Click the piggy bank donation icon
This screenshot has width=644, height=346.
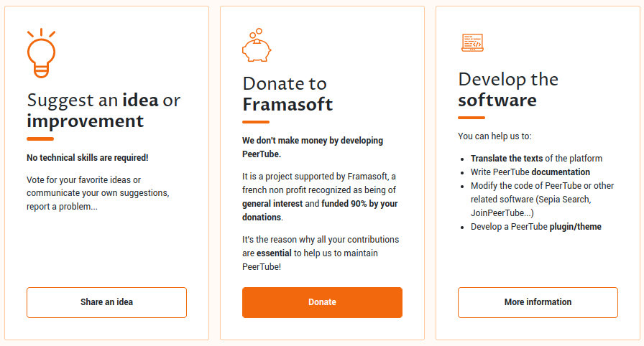(x=256, y=46)
